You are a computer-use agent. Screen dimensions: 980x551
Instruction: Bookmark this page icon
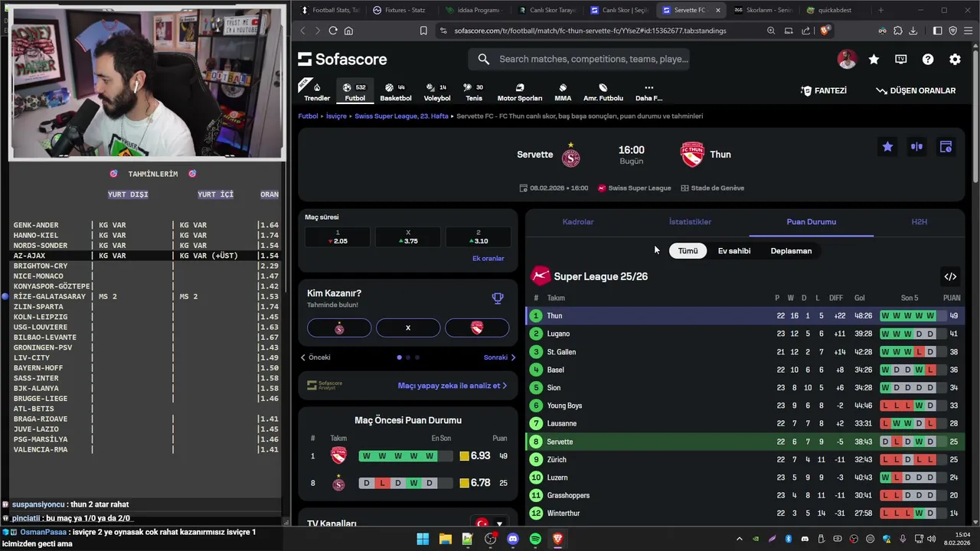tap(423, 31)
